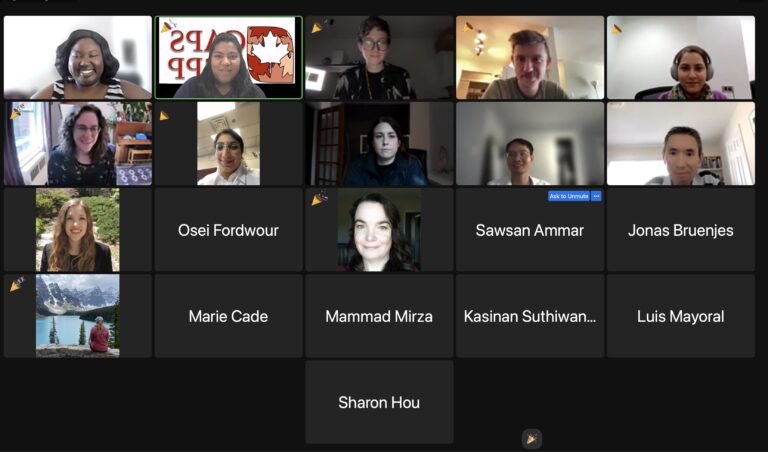Click party emoji on glasses woman by window
The height and width of the screenshot is (452, 768).
[x=16, y=113]
